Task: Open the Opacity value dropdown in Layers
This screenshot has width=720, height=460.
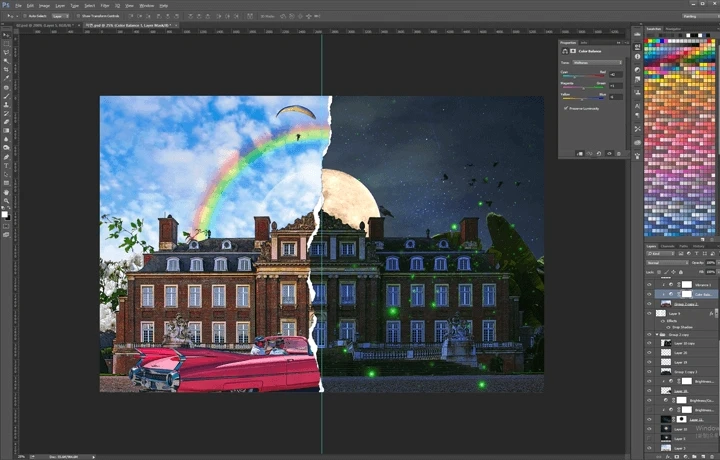Action: (x=711, y=263)
